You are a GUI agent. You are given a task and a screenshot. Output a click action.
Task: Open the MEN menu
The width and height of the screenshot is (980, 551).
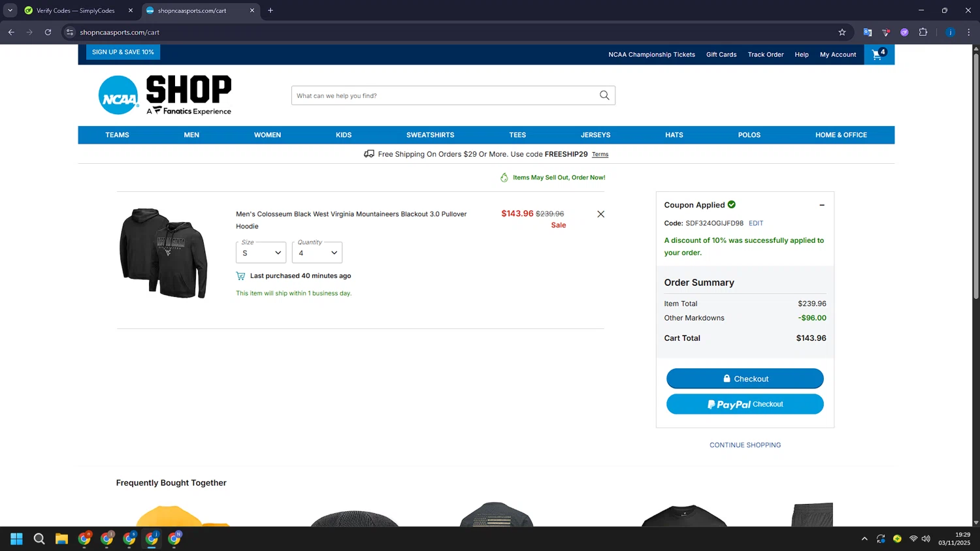pos(191,135)
